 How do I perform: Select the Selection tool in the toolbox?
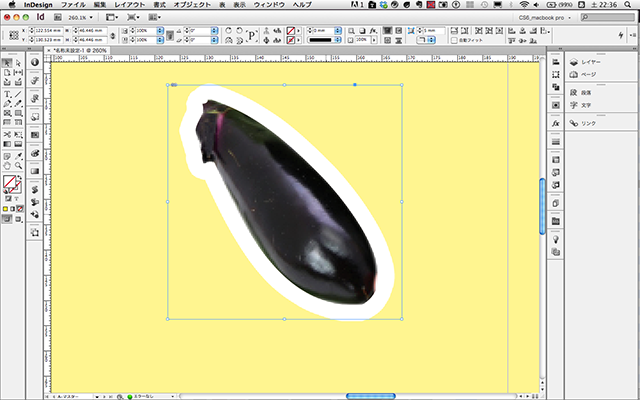coord(7,64)
